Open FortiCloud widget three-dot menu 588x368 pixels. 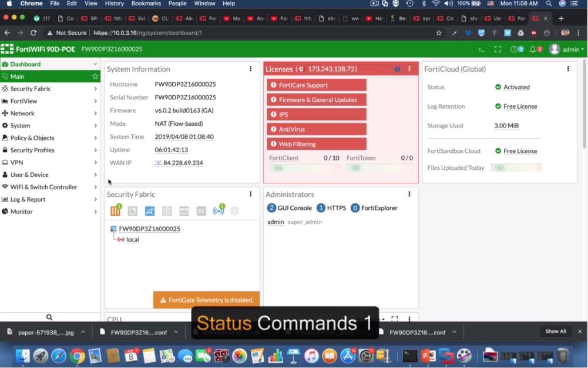coord(568,69)
